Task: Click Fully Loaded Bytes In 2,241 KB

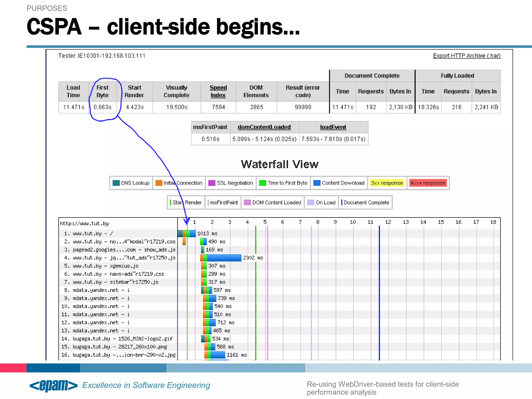Action: [486, 107]
